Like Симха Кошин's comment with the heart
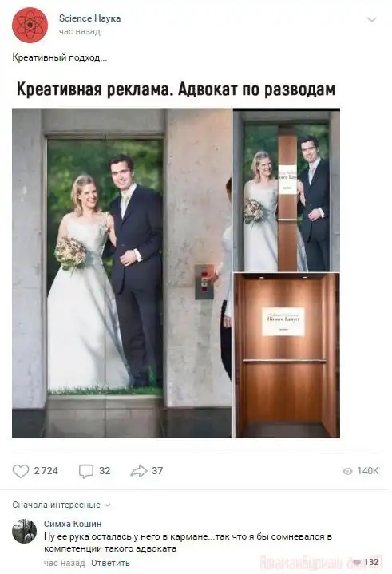392x574 pixels. [x=357, y=562]
